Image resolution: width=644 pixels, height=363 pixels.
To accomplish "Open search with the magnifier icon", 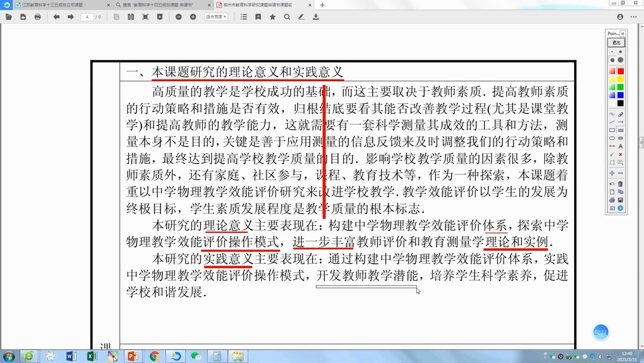I will (287, 17).
